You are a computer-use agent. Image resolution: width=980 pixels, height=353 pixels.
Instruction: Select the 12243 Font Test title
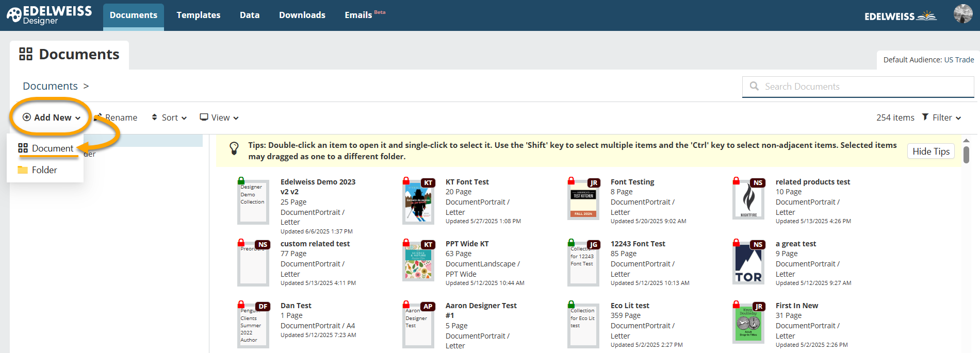638,244
